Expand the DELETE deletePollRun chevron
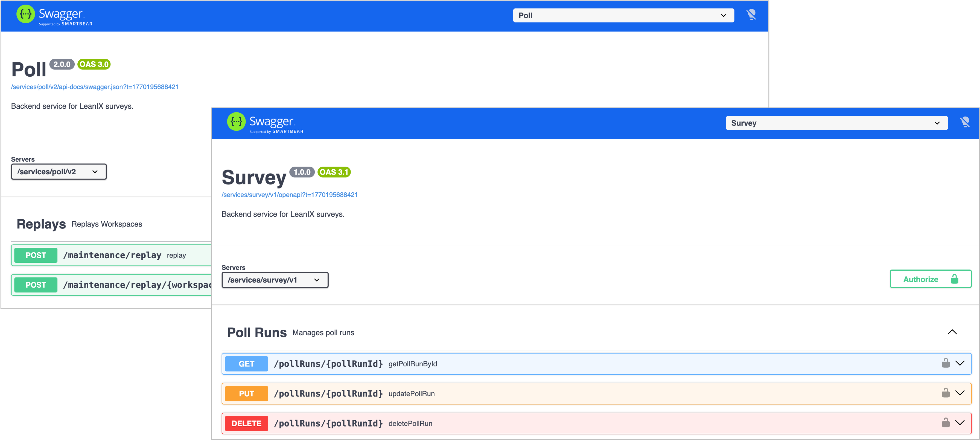 coord(960,422)
